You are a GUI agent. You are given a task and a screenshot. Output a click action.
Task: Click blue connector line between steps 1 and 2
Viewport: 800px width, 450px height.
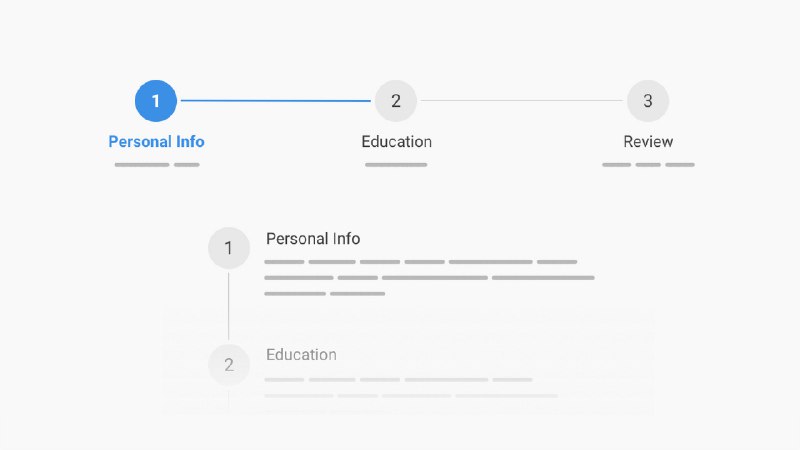click(x=276, y=101)
